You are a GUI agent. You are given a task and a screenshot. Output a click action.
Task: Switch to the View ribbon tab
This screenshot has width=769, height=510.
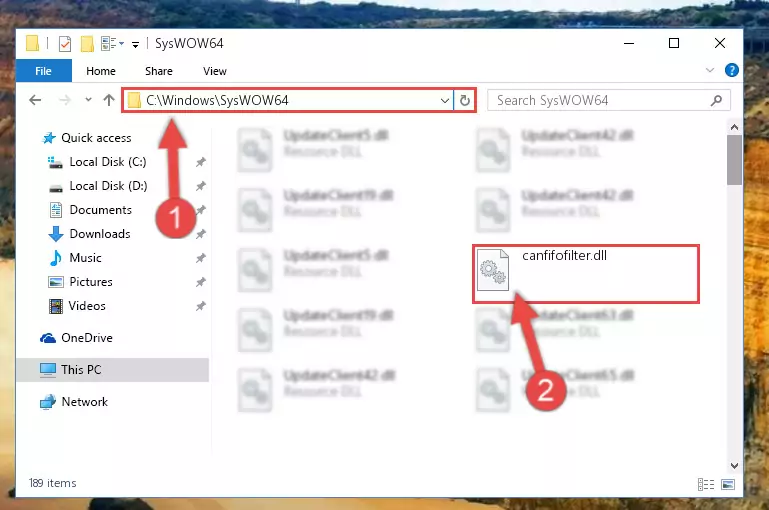tap(215, 71)
